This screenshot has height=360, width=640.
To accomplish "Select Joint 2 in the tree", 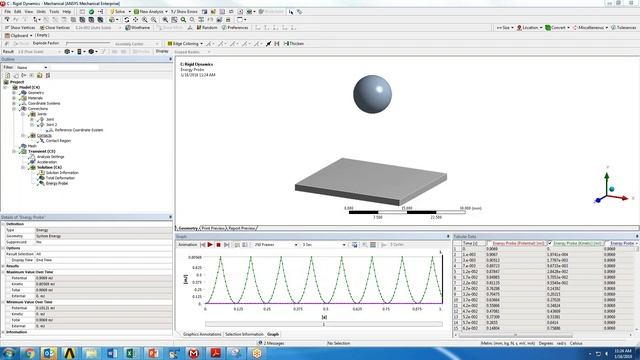I will click(x=51, y=124).
